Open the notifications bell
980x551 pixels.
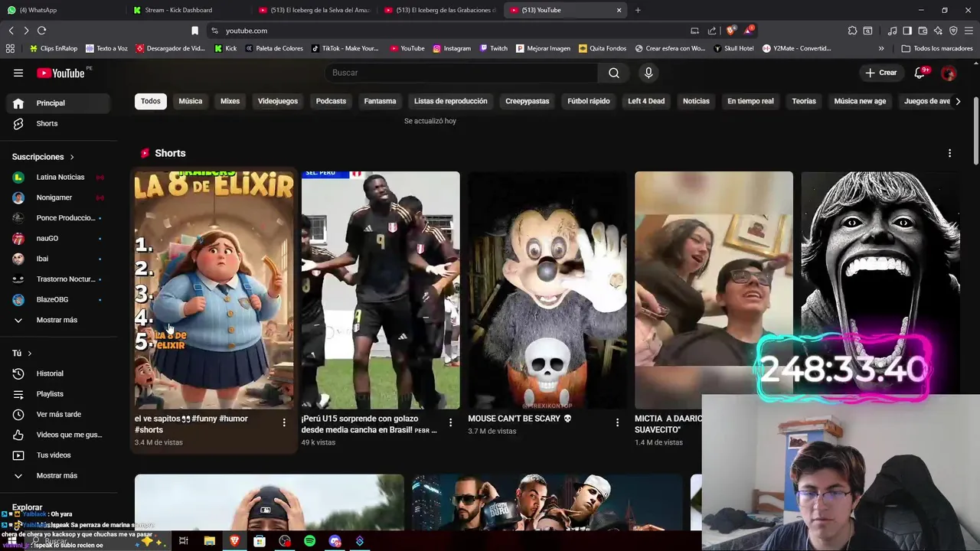pyautogui.click(x=920, y=73)
